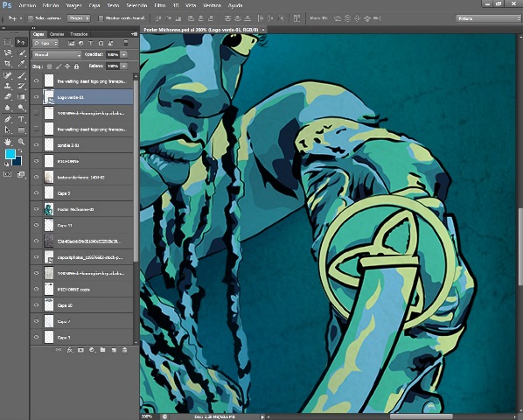Select the Pen tool
This screenshot has width=523, height=420.
coord(7,119)
